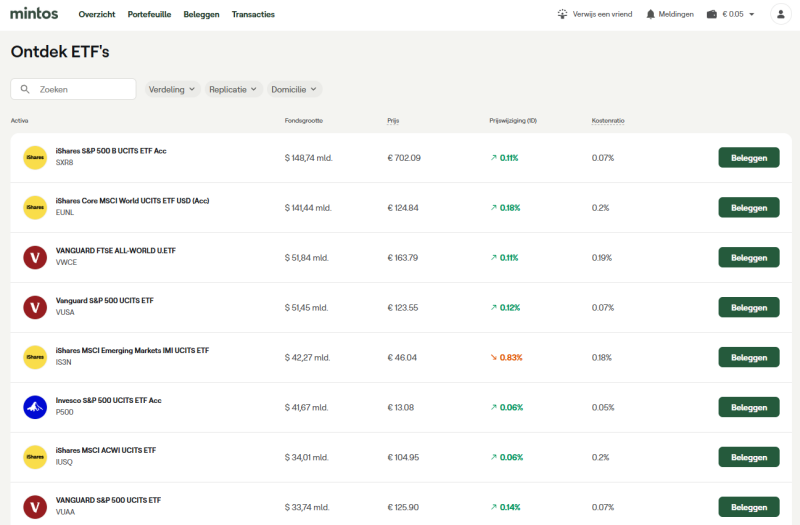Click Kostenratio column header
800x525 pixels.
608,121
